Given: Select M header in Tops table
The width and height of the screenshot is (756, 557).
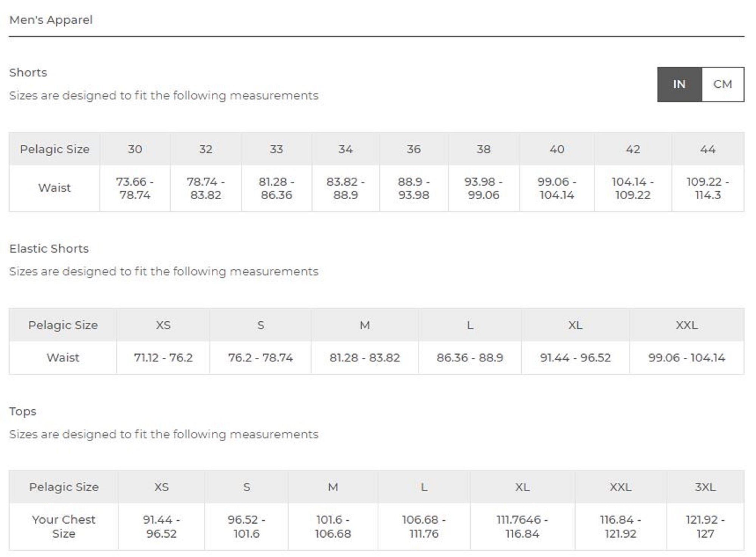Looking at the screenshot, I should click(x=333, y=487).
